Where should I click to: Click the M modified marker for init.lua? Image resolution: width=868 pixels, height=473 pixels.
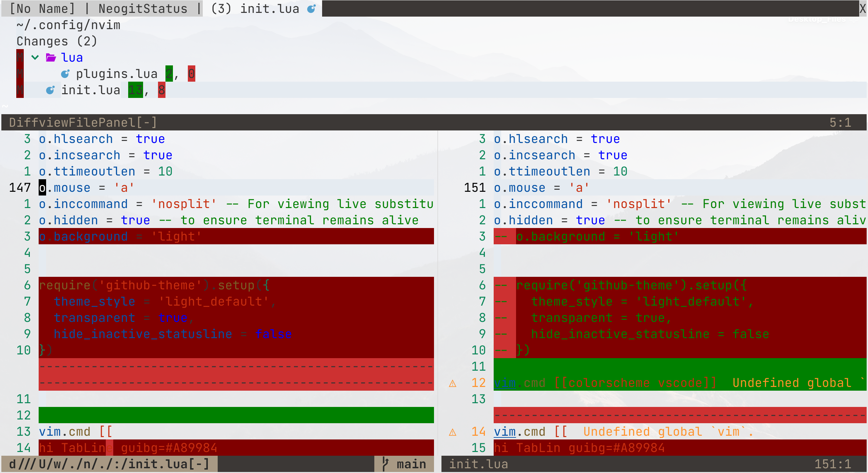click(x=20, y=89)
